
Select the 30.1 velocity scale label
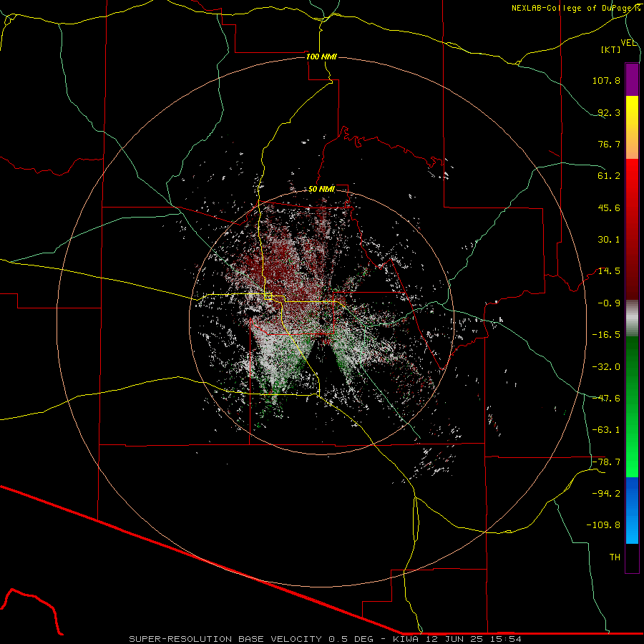click(609, 240)
